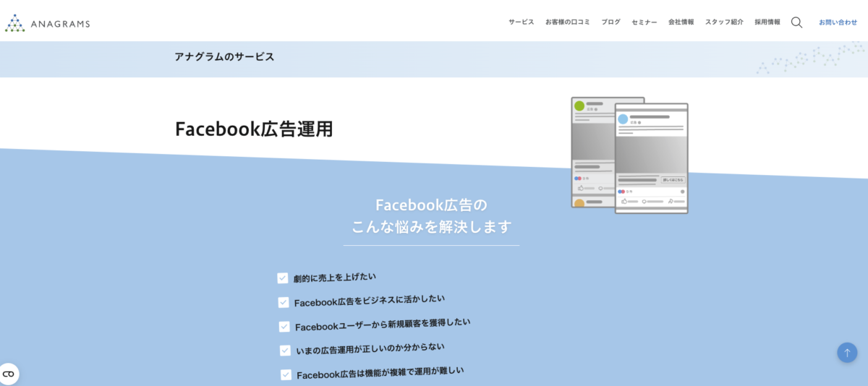Open the search magnifier icon

[796, 22]
